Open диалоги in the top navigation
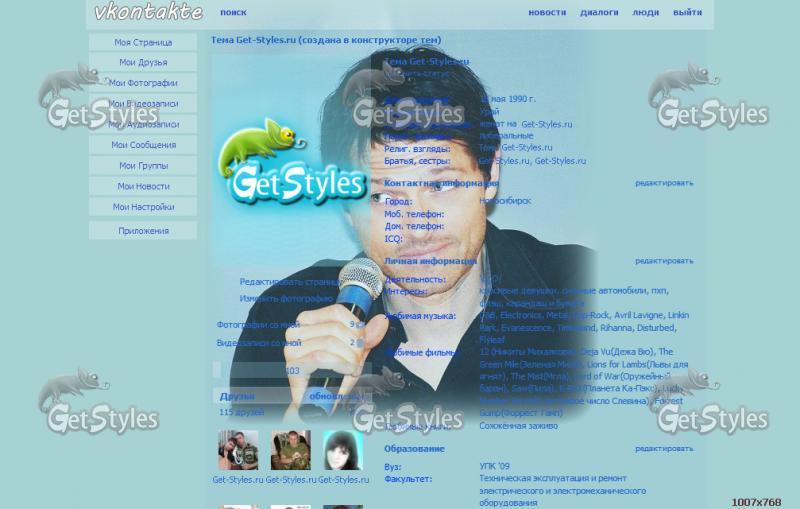 pyautogui.click(x=599, y=12)
